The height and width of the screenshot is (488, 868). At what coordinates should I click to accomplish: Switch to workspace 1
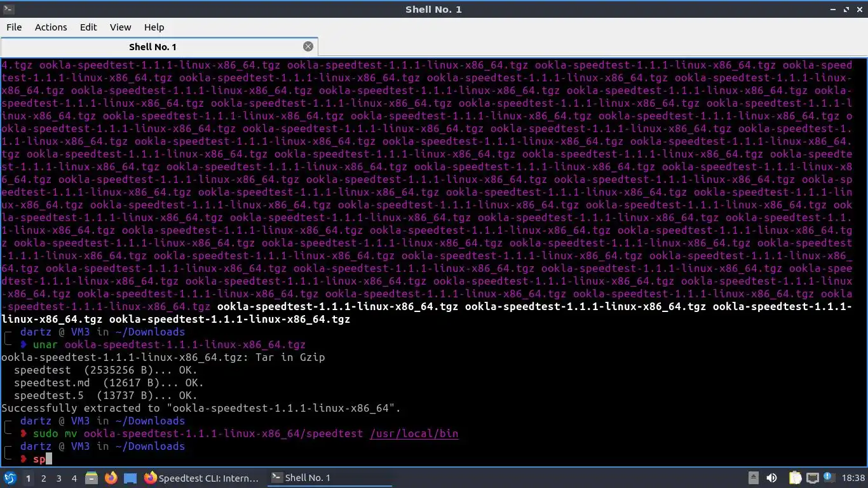[x=28, y=478]
